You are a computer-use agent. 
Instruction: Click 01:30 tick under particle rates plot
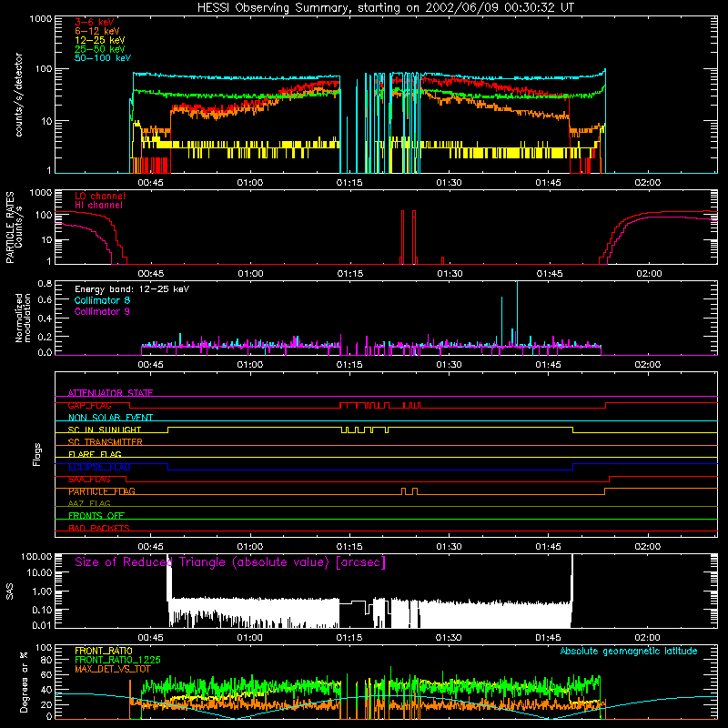(450, 274)
